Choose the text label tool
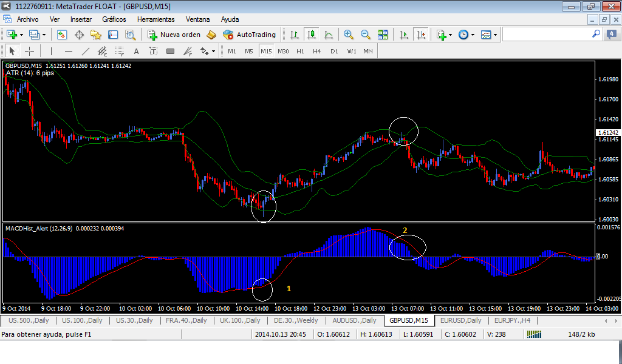The width and height of the screenshot is (622, 364). 136,51
